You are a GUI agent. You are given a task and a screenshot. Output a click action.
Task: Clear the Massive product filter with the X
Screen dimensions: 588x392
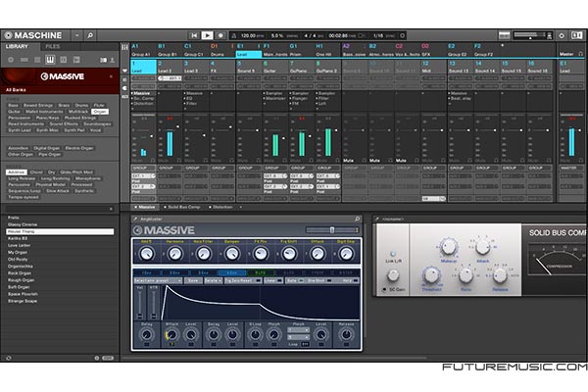coord(111,76)
